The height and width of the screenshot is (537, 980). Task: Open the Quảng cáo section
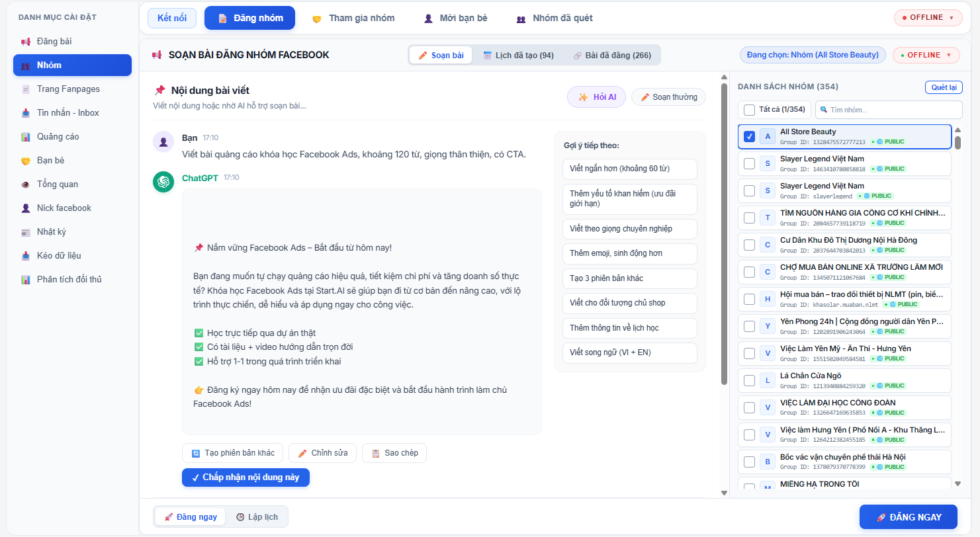coord(72,137)
